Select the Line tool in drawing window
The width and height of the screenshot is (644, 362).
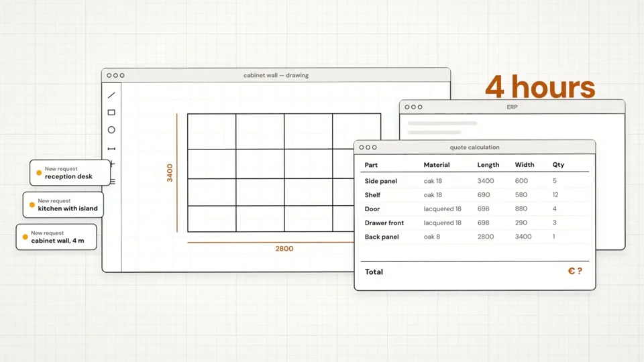pos(111,95)
